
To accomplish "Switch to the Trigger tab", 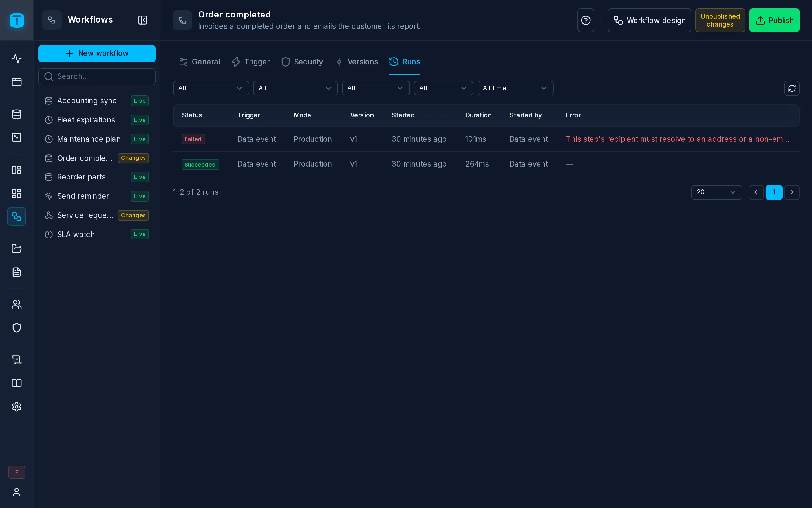I will coord(251,62).
